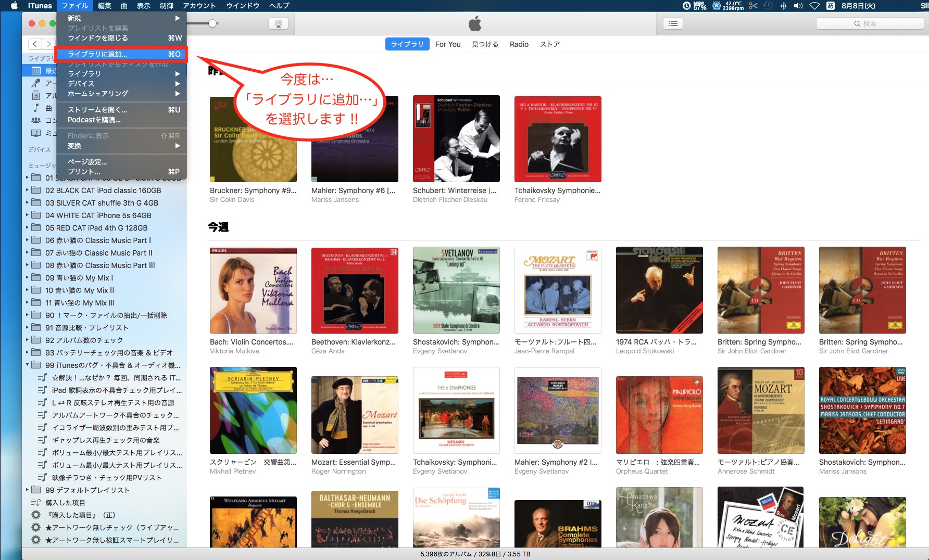Open the 新規 submenu in File menu
This screenshot has width=929, height=560.
click(x=121, y=18)
